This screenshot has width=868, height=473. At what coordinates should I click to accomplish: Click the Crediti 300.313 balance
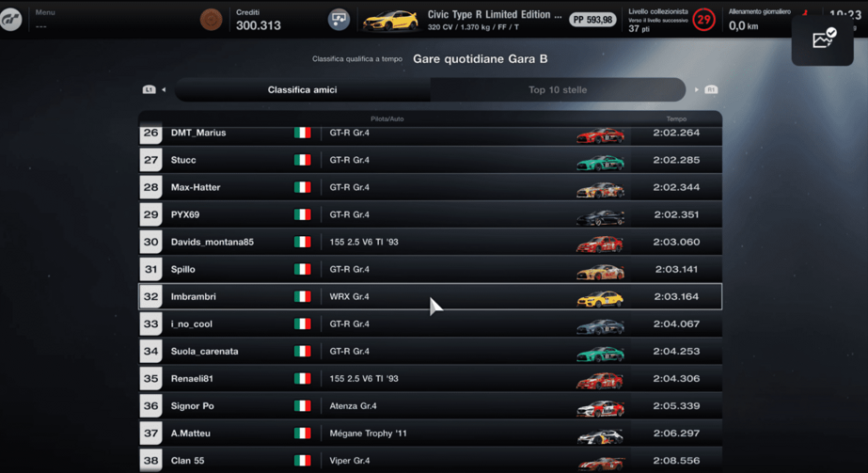click(x=258, y=21)
